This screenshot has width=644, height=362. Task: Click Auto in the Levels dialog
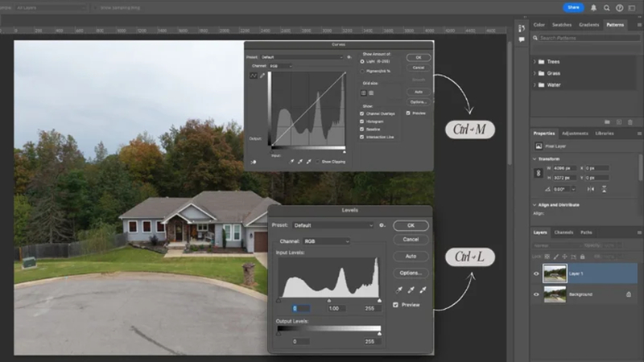tap(411, 257)
